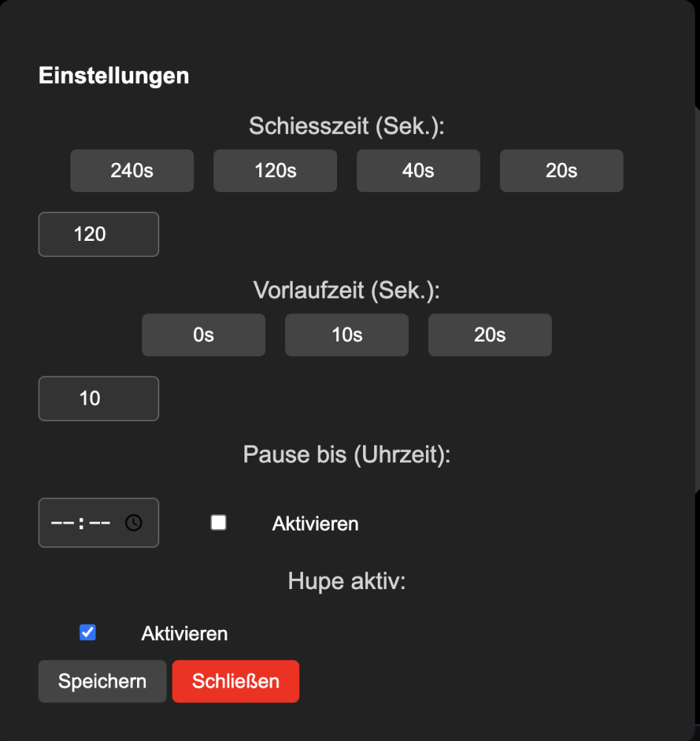Save settings with the Speichern button
Image resolution: width=700 pixels, height=741 pixels.
[x=102, y=681]
